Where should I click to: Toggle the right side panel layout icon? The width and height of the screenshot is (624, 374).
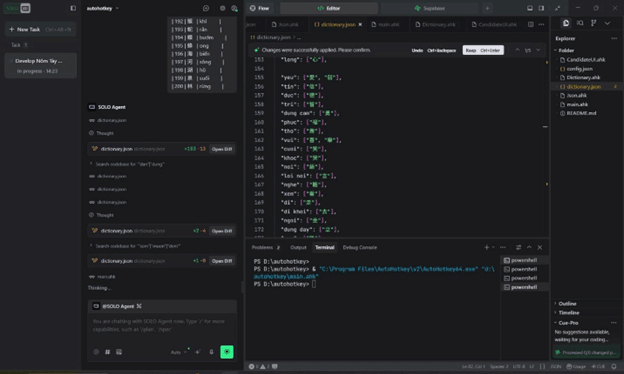point(541,8)
